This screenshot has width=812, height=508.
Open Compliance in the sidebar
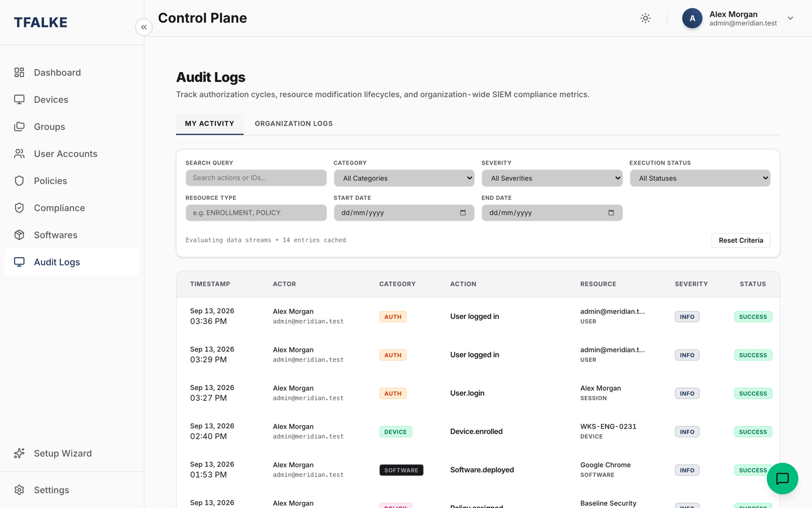(x=72, y=208)
